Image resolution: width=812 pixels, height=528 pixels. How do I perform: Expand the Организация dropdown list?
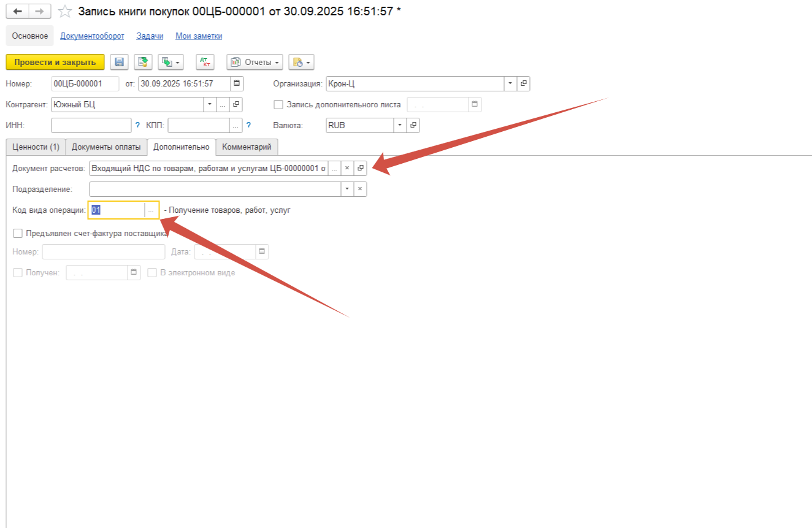click(x=510, y=83)
